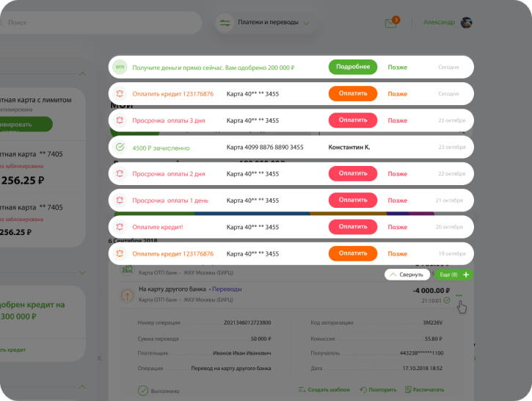Image resolution: width=532 pixels, height=401 pixels.
Task: Collapse notifications with Свернуть button
Action: click(406, 274)
